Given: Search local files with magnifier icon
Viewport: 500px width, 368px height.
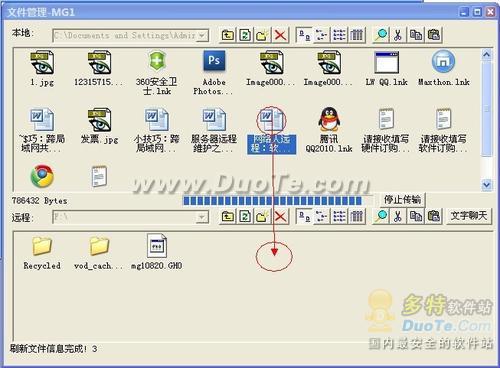Looking at the screenshot, I should tap(381, 35).
